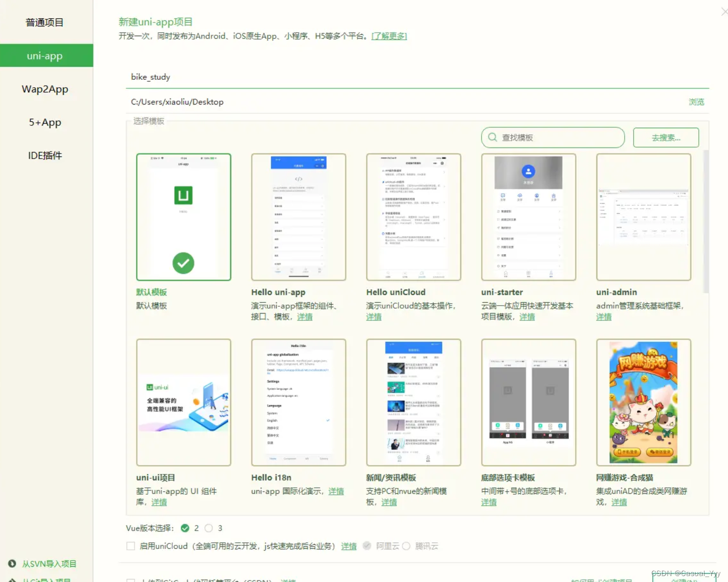Click the template list vertical scrollbar
The width and height of the screenshot is (728, 582).
click(x=706, y=221)
